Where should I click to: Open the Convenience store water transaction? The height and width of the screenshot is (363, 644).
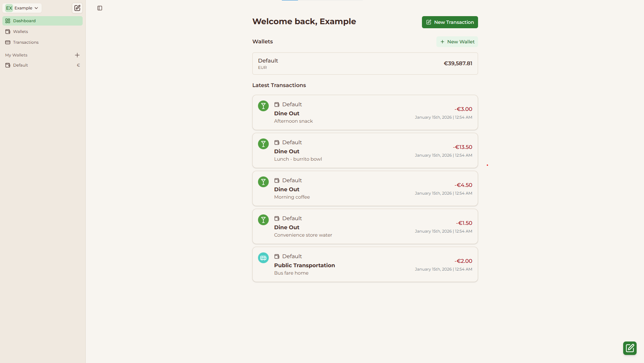pyautogui.click(x=365, y=226)
